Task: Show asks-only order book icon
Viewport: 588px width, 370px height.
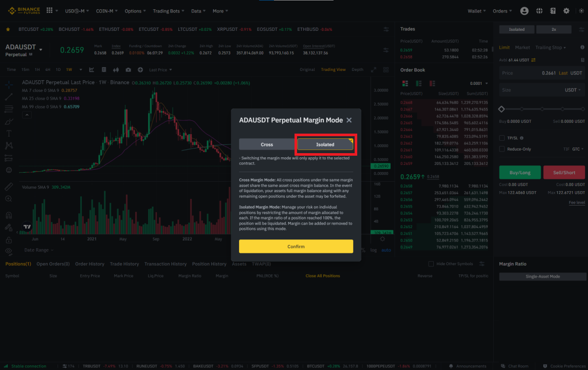Action: click(432, 83)
